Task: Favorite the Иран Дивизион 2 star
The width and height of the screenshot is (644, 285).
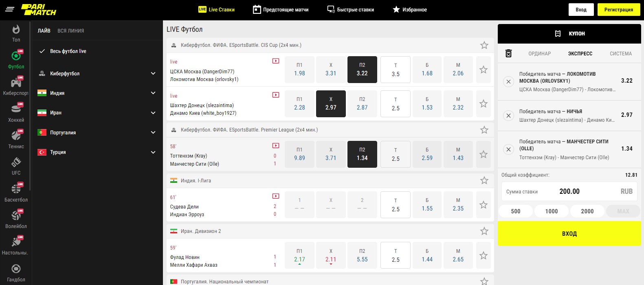Action: point(484,231)
